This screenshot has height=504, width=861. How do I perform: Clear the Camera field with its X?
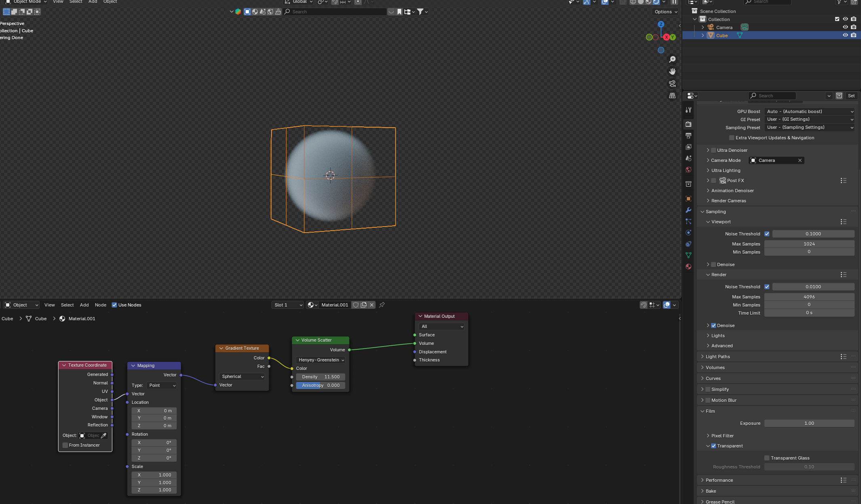click(800, 160)
